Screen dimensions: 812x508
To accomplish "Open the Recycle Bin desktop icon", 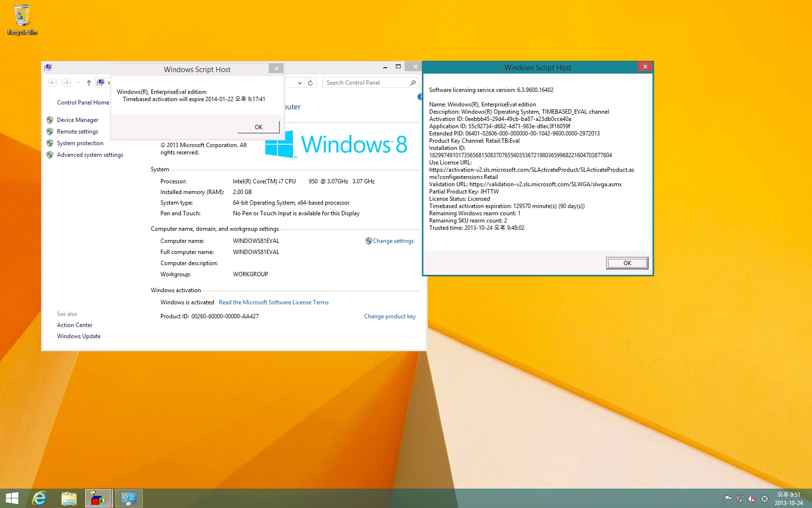I will click(x=22, y=20).
